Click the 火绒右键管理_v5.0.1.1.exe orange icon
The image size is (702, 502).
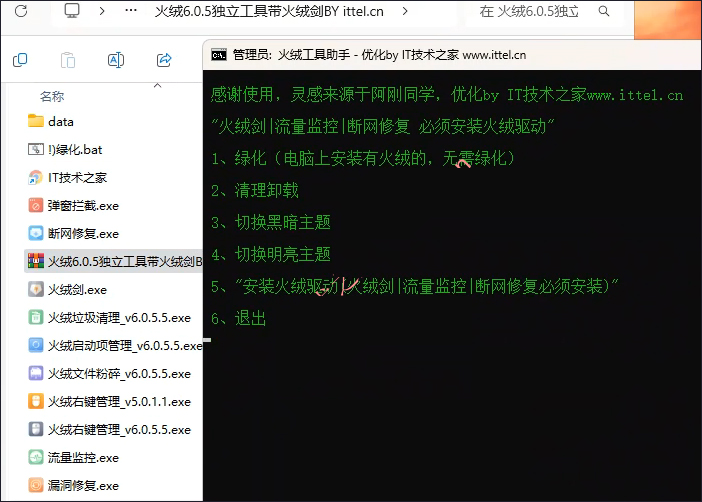click(x=36, y=401)
